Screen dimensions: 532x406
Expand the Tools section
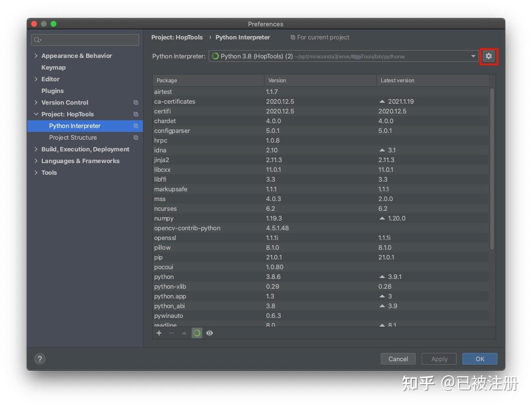tap(36, 173)
